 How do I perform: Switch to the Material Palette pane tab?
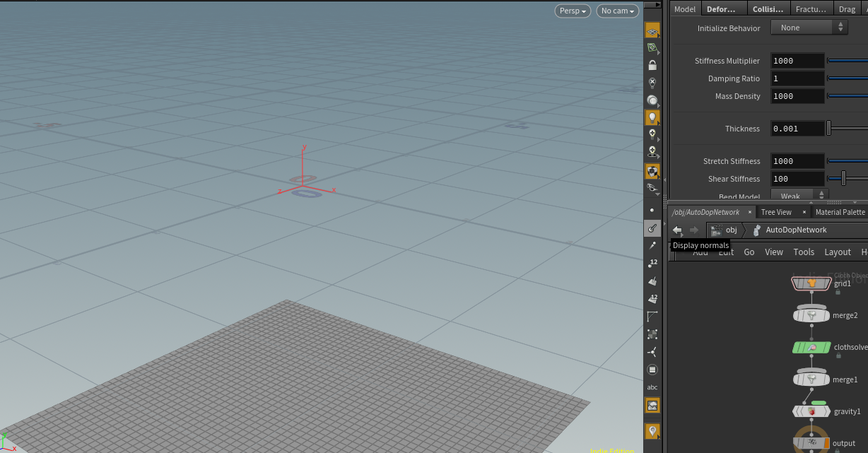[840, 212]
